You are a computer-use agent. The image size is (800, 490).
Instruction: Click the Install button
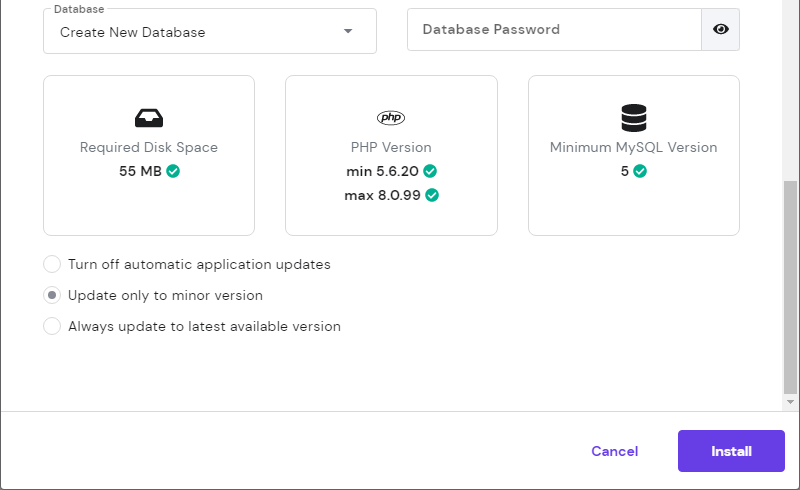coord(731,451)
